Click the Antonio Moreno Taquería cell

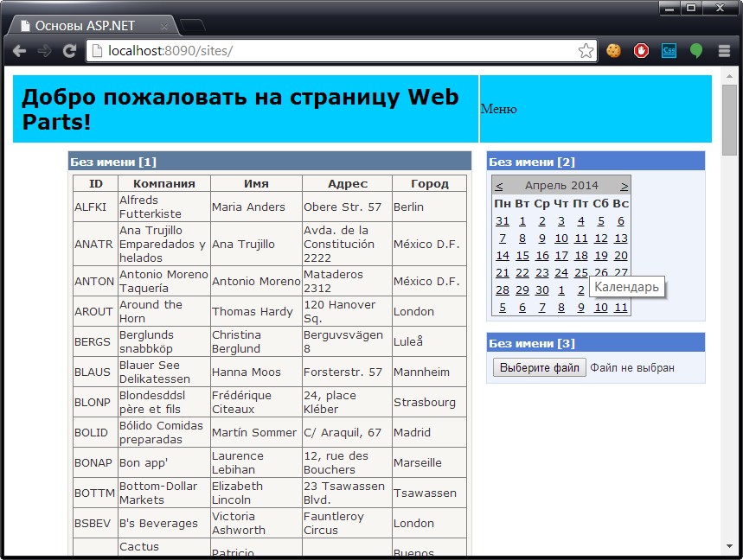(x=164, y=281)
